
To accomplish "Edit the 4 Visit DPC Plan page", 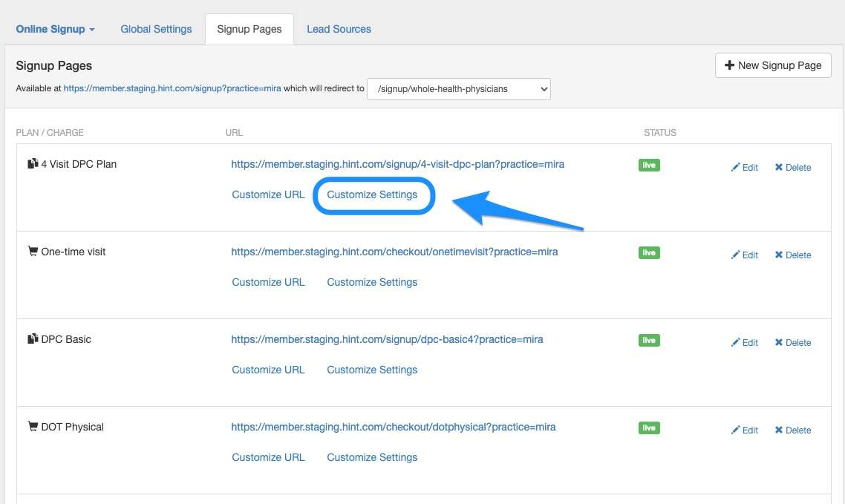I will (744, 168).
